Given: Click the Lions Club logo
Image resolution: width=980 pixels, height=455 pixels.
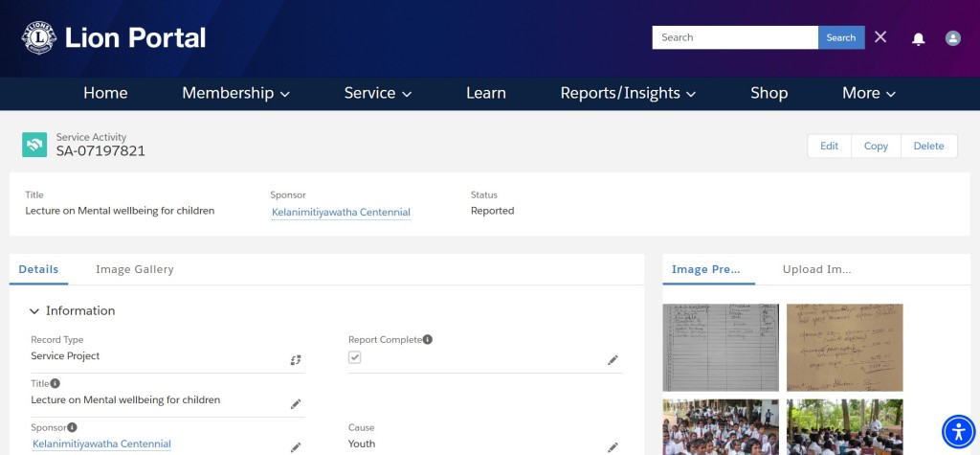Looking at the screenshot, I should (38, 37).
